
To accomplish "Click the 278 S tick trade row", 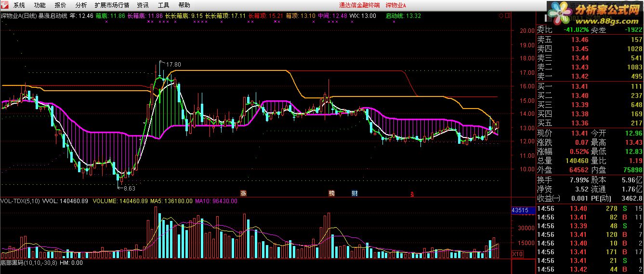I will click(590, 208).
